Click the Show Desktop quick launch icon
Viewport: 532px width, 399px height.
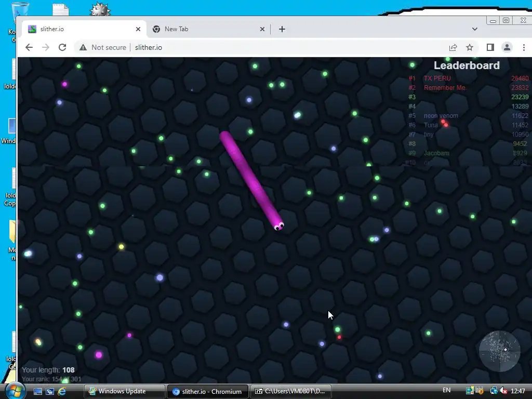tap(37, 391)
